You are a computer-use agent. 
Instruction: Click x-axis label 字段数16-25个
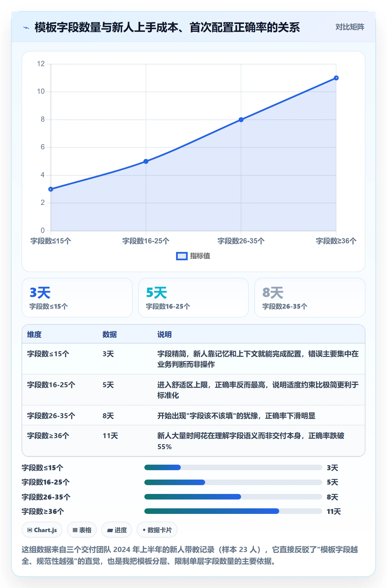[x=146, y=241]
